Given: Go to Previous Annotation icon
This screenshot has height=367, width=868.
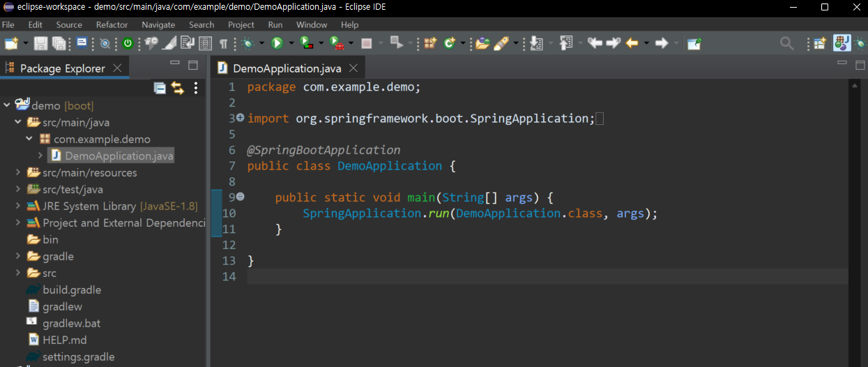Looking at the screenshot, I should 565,43.
